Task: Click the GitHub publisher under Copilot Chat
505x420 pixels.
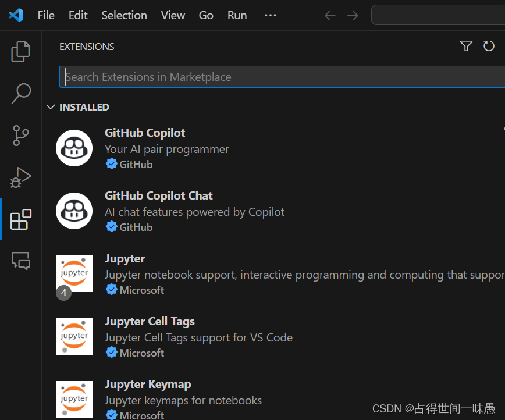Action: [x=136, y=227]
